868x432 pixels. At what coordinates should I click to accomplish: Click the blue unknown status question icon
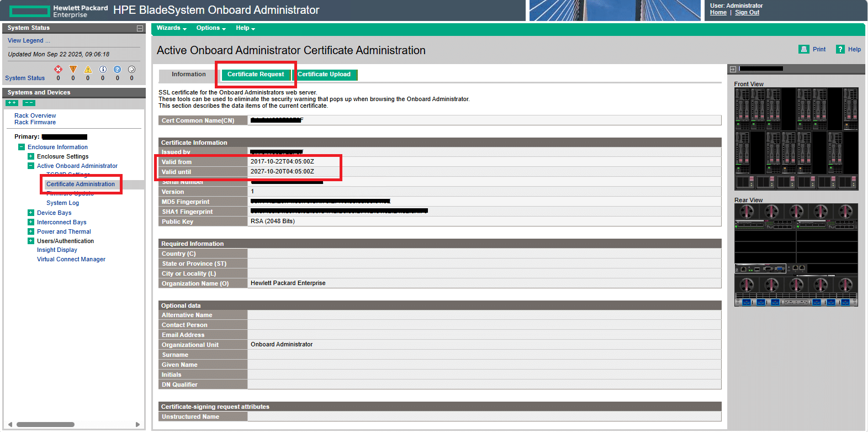[117, 69]
